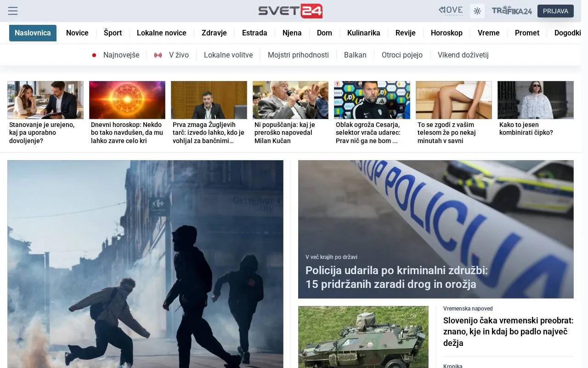
Task: Click the Kronika category label
Action: tap(452, 366)
